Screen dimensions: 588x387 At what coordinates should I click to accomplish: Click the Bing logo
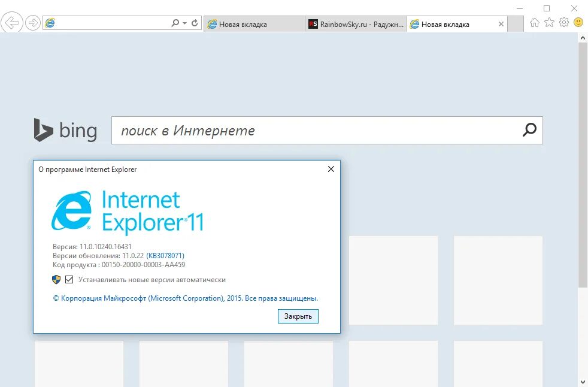(x=66, y=130)
